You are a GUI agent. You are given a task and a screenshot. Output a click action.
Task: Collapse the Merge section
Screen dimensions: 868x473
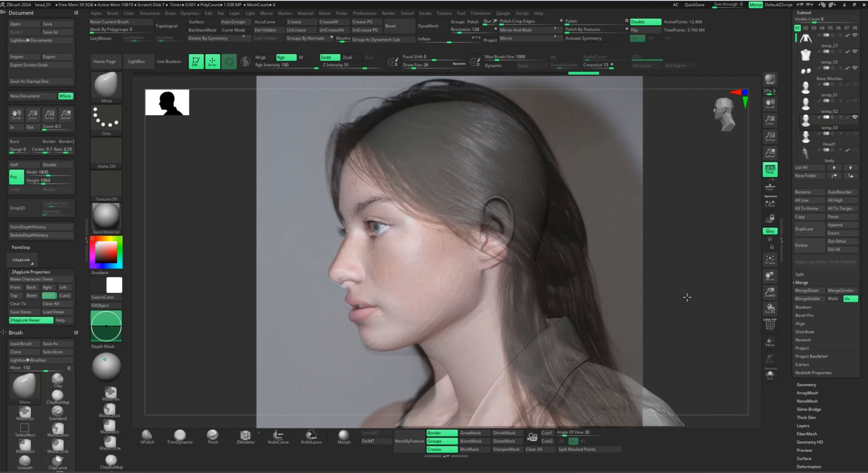coord(802,282)
